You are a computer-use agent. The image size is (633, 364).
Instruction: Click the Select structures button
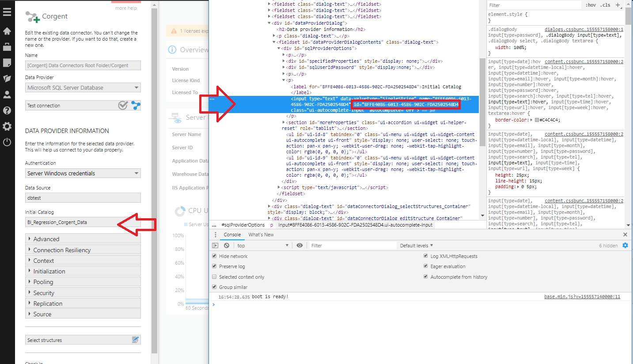coord(83,340)
